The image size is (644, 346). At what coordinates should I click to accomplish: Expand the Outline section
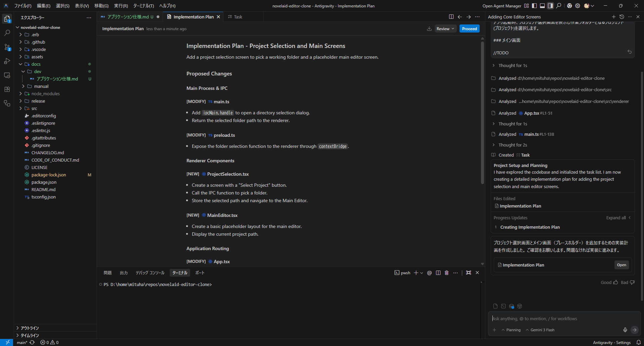point(30,328)
